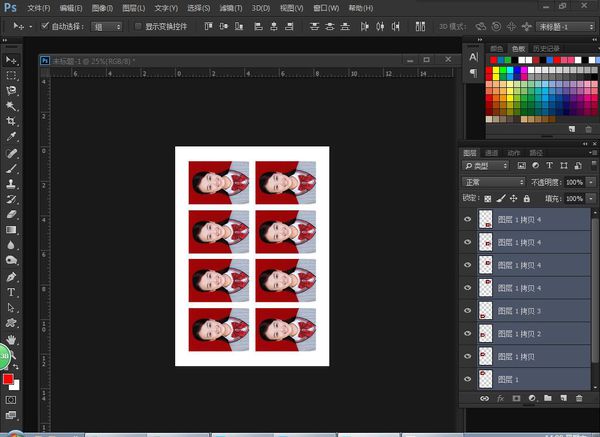Uncheck the 自动选择 checkbox
This screenshot has height=437, width=600.
point(45,26)
